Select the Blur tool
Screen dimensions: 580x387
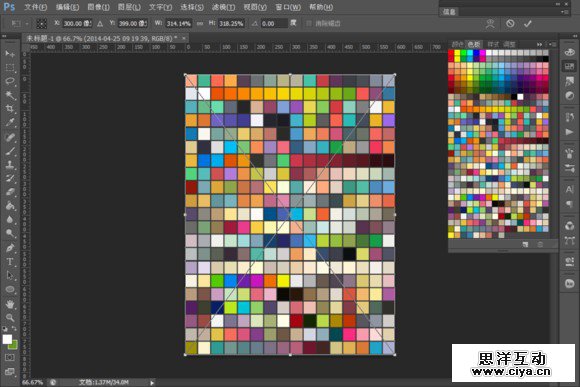point(10,219)
